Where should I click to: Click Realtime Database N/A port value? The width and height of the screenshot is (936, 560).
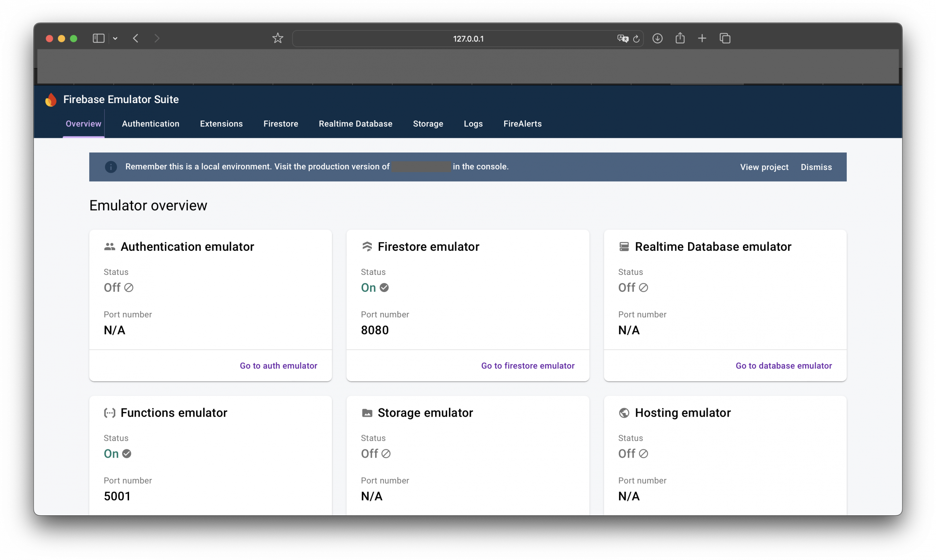629,330
